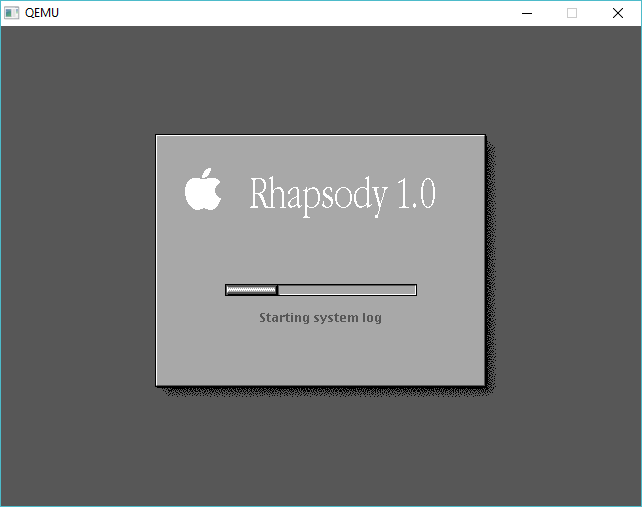Click the drop shadow along the panel's bottom edge
This screenshot has width=642, height=507.
pyautogui.click(x=330, y=391)
